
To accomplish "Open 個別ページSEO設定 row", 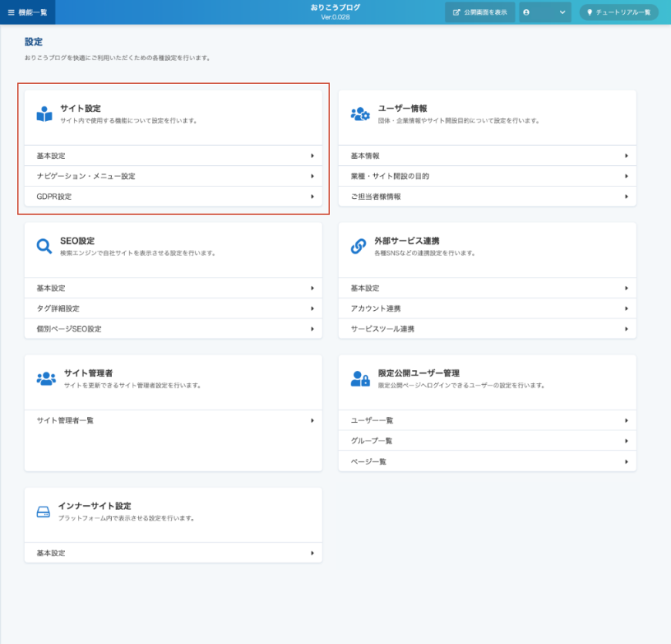I will point(173,329).
